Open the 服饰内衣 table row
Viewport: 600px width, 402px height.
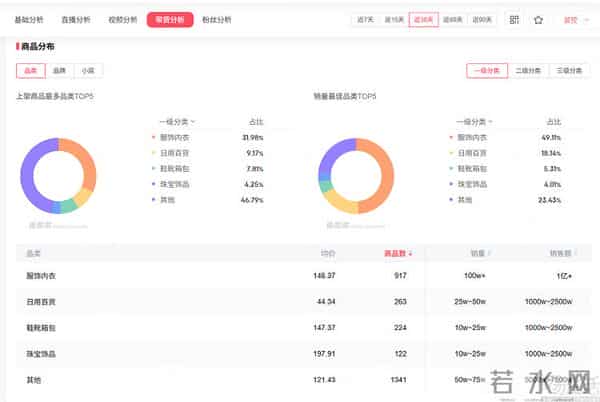pyautogui.click(x=303, y=275)
